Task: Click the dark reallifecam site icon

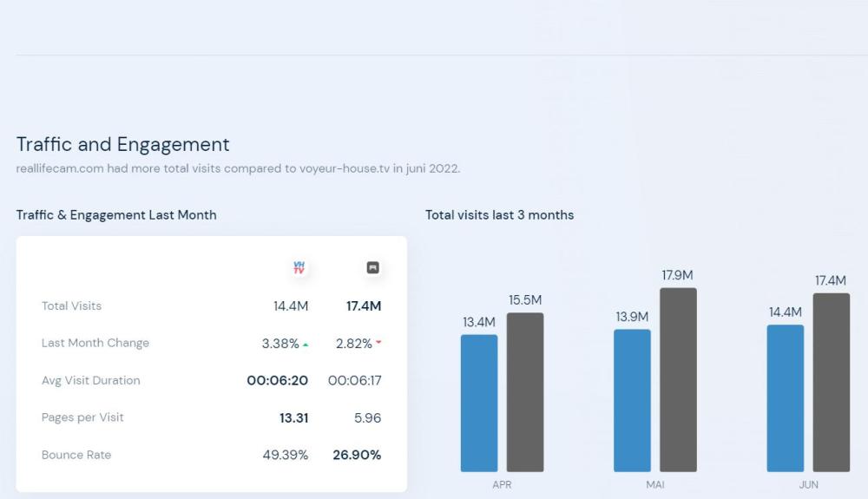Action: (x=372, y=268)
